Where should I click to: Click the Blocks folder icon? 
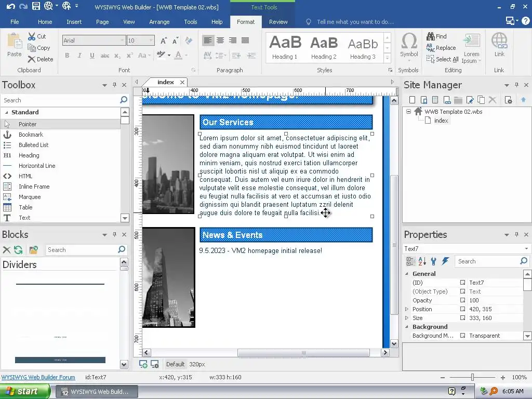33,250
